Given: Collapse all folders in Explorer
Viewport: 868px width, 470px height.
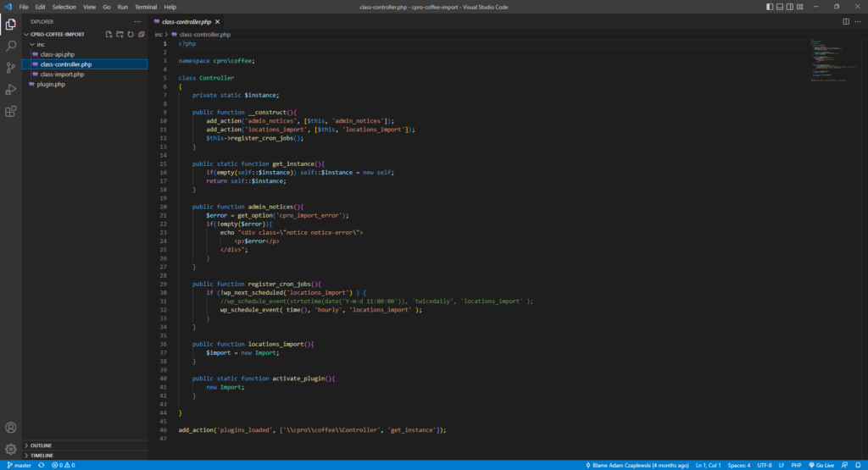Looking at the screenshot, I should [x=142, y=34].
